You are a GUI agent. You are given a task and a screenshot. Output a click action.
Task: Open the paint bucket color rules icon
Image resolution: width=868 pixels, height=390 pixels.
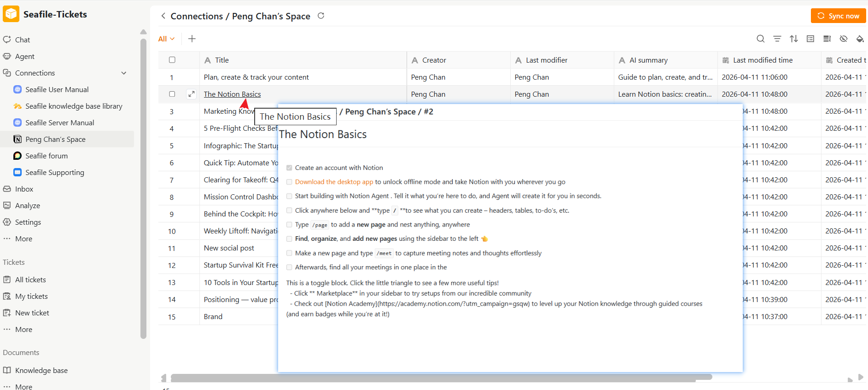[x=860, y=39]
